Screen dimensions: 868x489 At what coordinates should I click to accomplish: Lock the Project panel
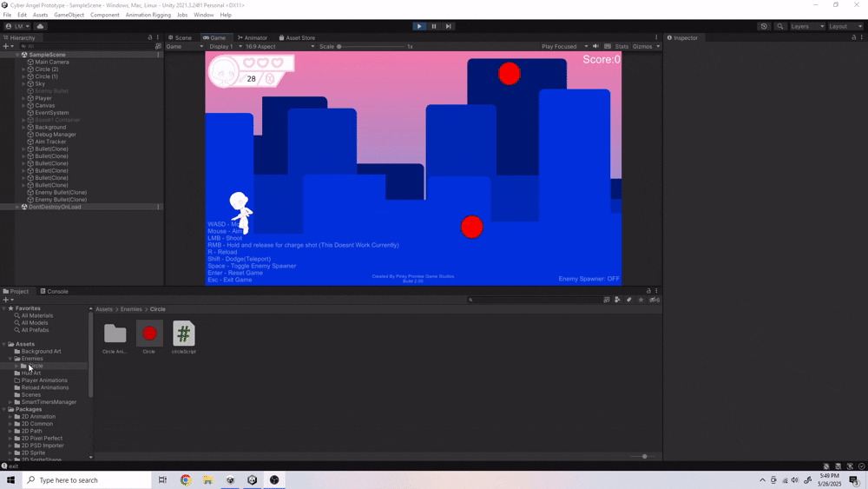648,291
